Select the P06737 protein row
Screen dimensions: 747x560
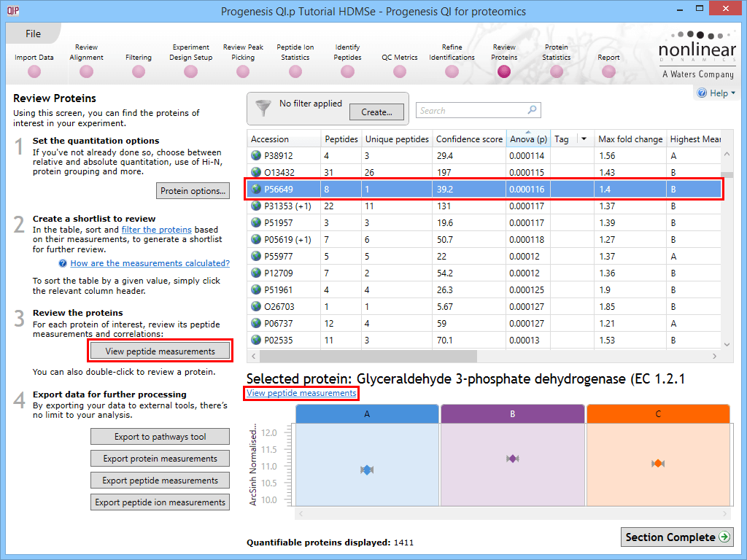pos(484,323)
